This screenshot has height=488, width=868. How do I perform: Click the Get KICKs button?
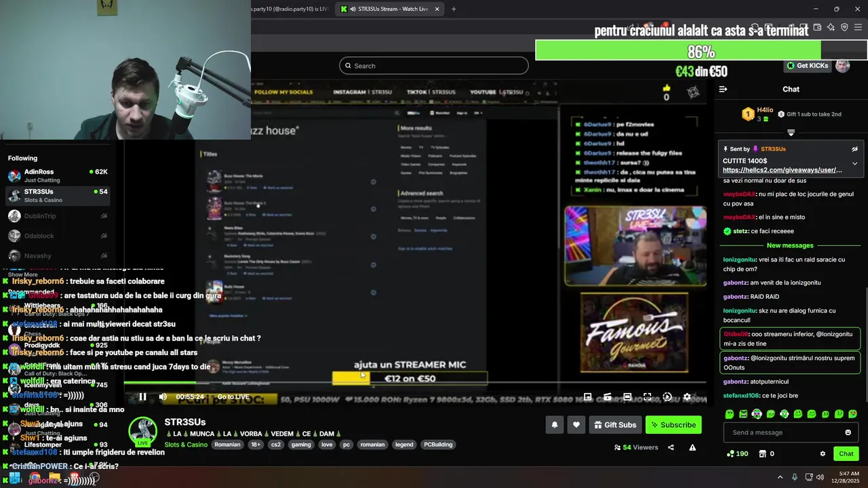807,66
